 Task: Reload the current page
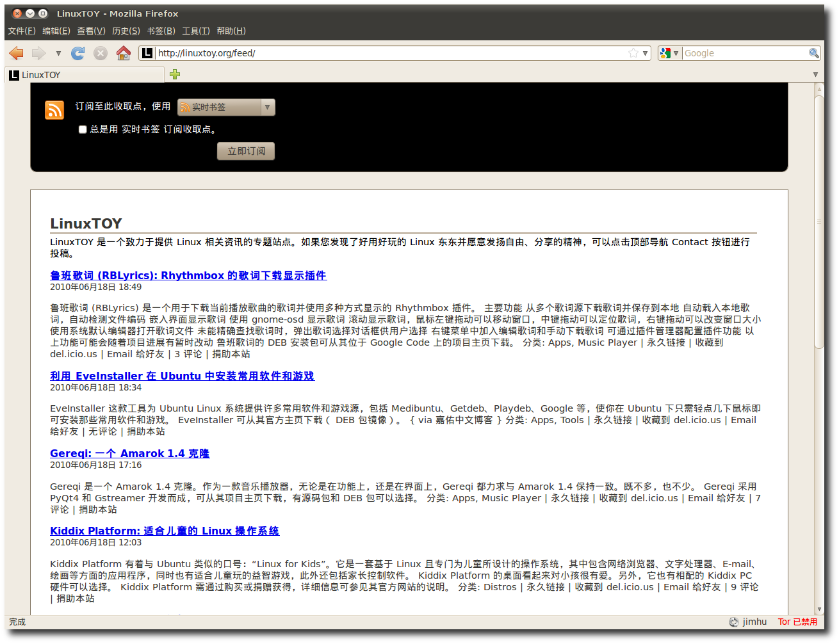78,53
